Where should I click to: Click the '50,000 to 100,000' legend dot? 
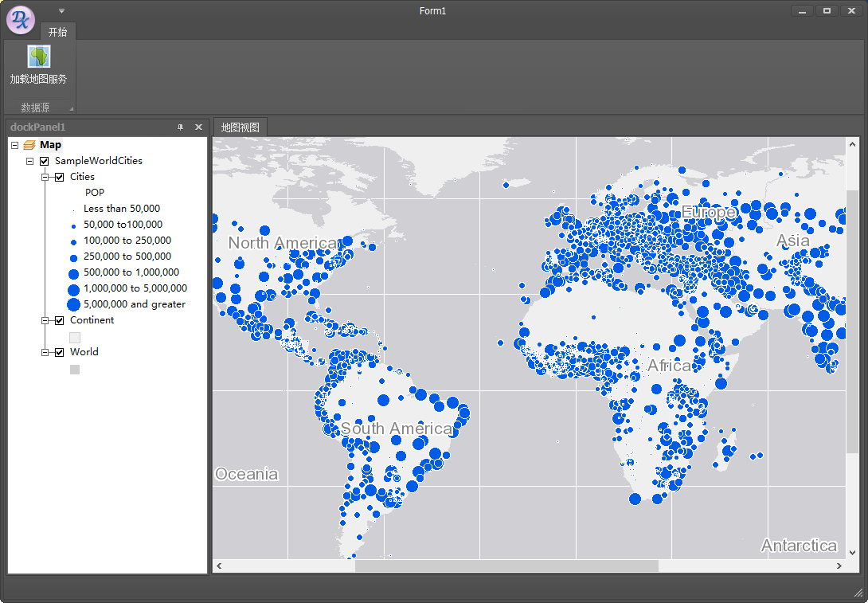(x=73, y=225)
